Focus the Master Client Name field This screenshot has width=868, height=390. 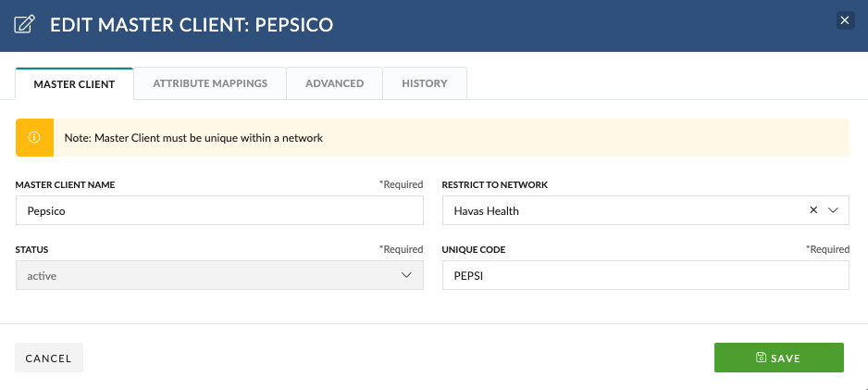pyautogui.click(x=219, y=210)
